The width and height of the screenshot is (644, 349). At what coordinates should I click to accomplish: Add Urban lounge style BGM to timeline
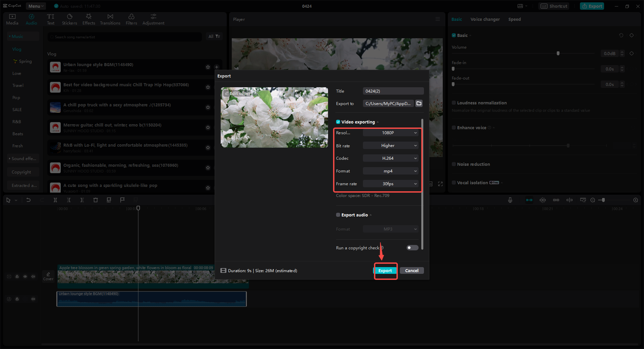coord(217,67)
